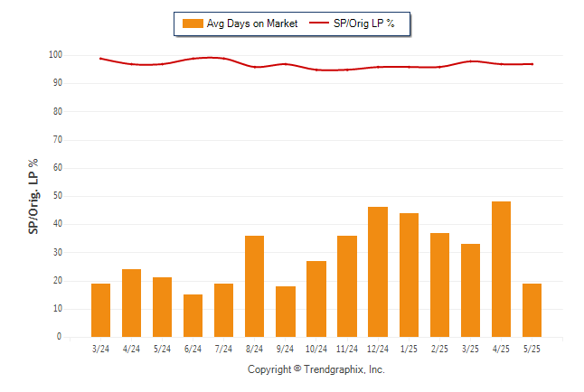584x392 pixels.
Task: Click the red SP/Orig LP % legend line
Action: [319, 23]
